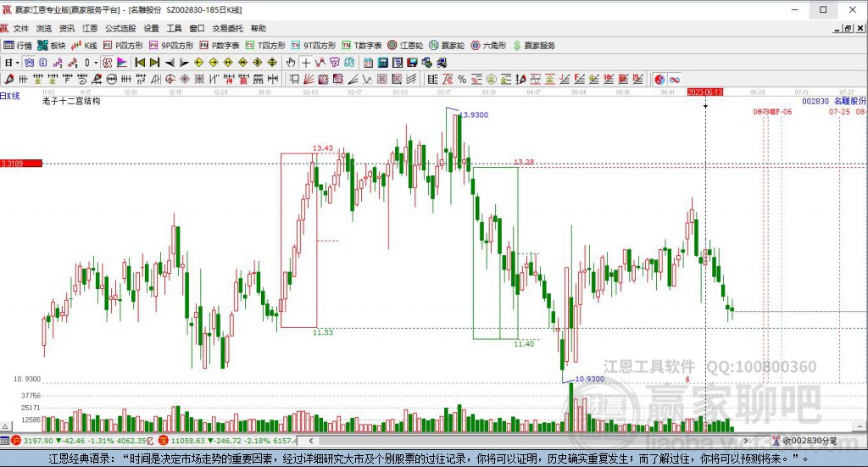
Task: Select the zigzag wave line tool
Action: point(368,79)
